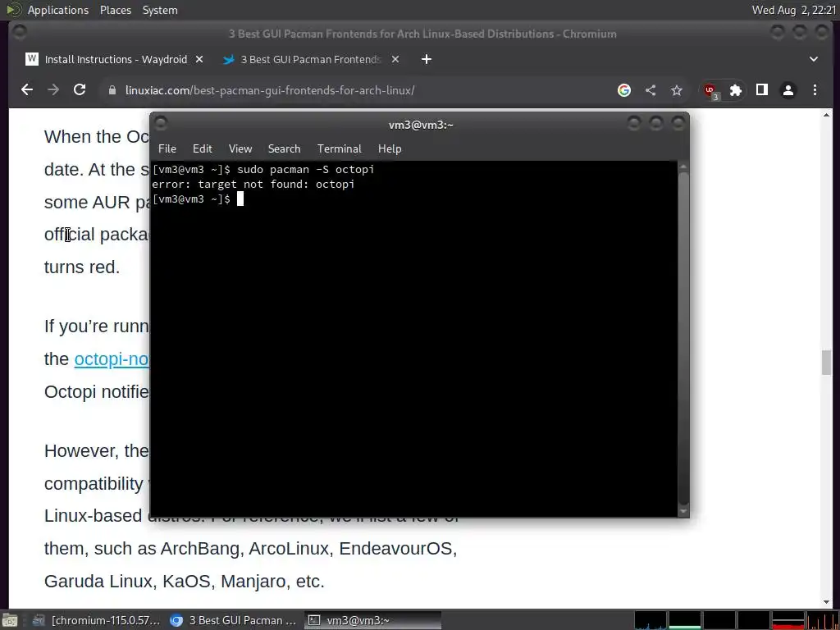Open Chromium three-dot menu
This screenshot has height=630, width=840.
click(x=815, y=90)
